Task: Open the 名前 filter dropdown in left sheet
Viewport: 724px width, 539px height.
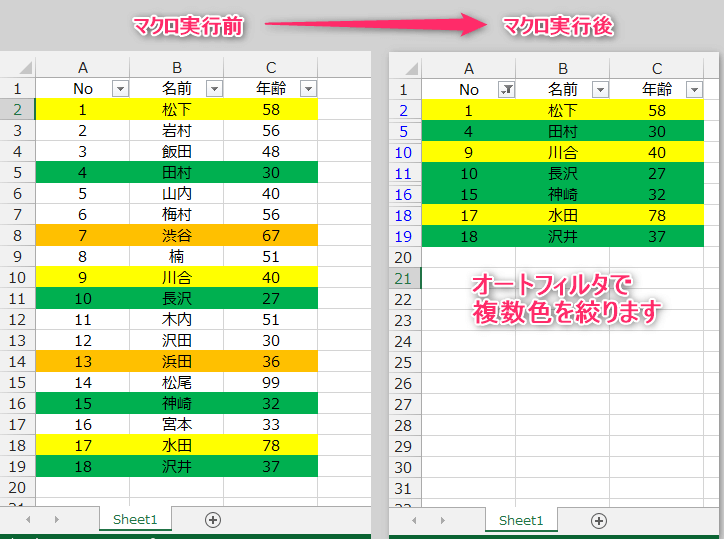Action: click(x=214, y=88)
